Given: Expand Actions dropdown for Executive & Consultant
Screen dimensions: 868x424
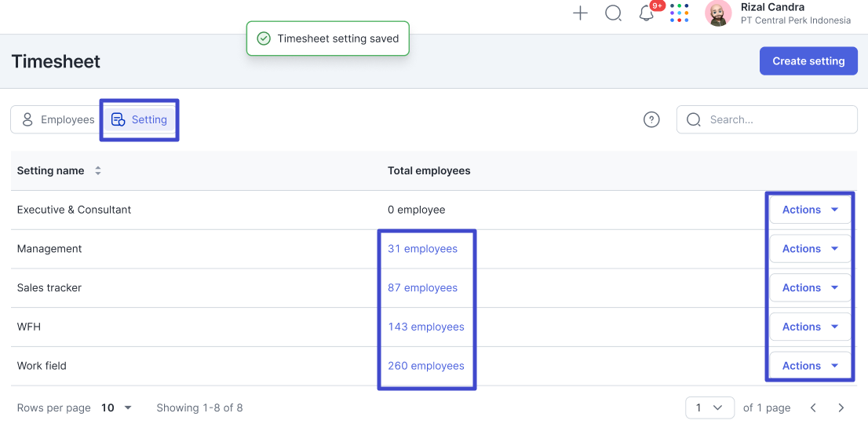Looking at the screenshot, I should [810, 210].
